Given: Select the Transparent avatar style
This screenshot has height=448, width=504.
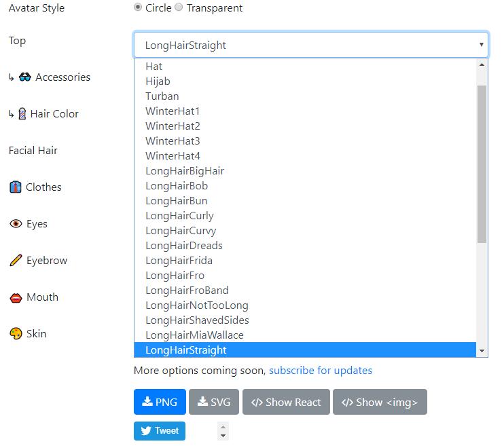Looking at the screenshot, I should 179,7.
